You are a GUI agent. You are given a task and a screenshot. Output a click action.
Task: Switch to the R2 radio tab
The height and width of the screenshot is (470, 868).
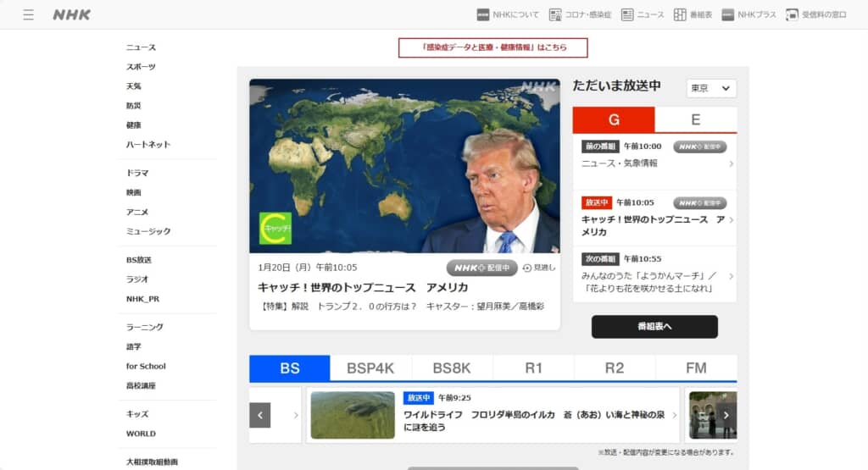pos(615,368)
